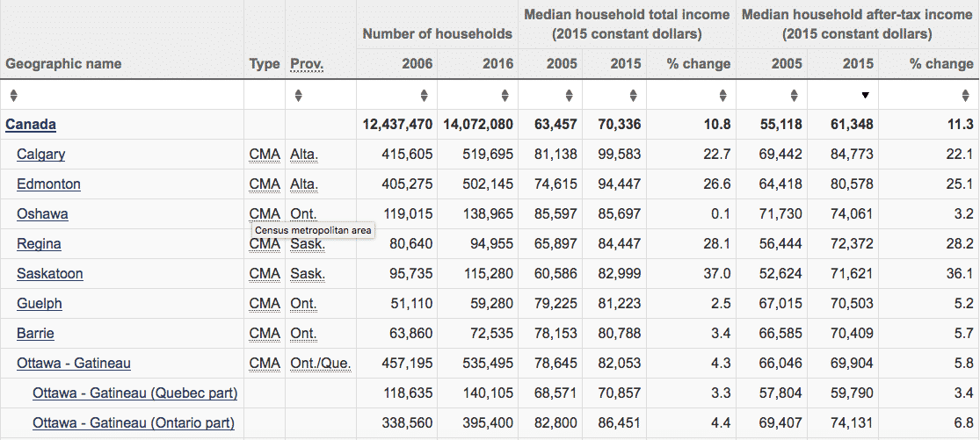Sort by Geographic name column arrows
The image size is (980, 440).
14,96
